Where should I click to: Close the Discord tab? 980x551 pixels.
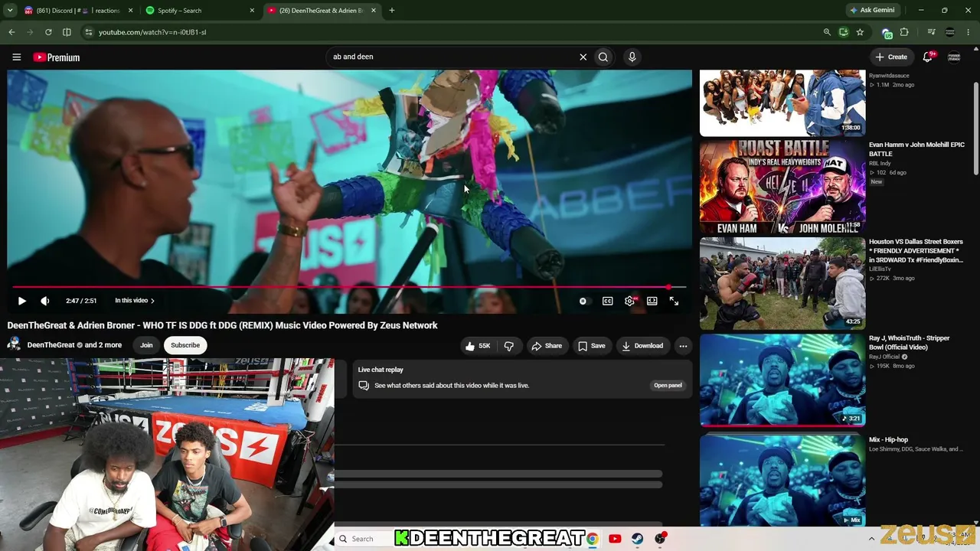130,11
